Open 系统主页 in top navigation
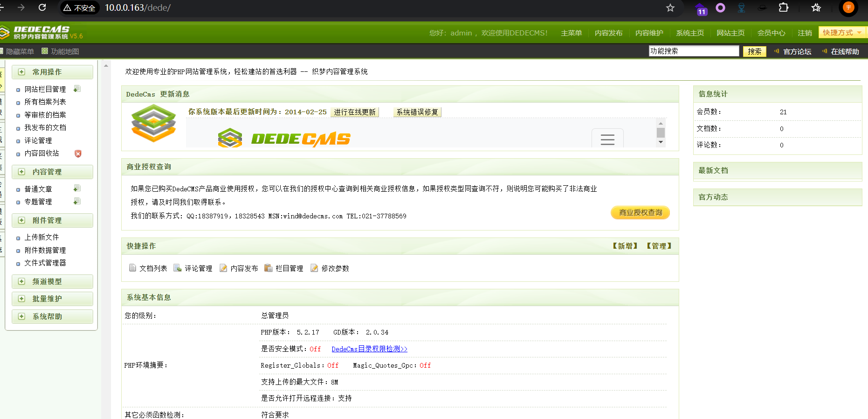 690,33
